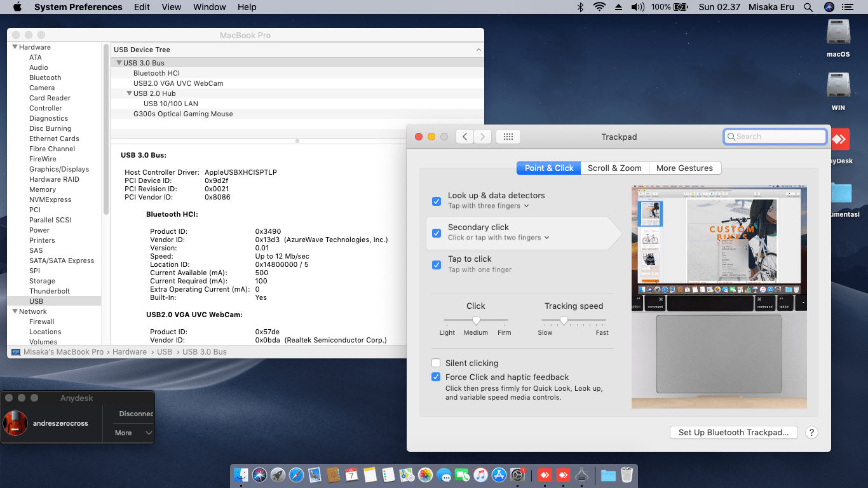The width and height of the screenshot is (868, 488).
Task: Open Photos from the Dock
Action: tap(426, 475)
